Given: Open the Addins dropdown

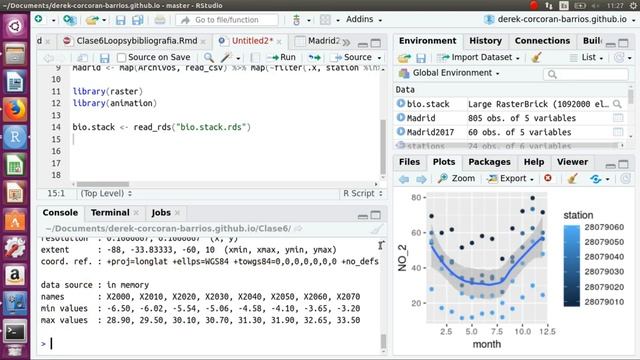Looking at the screenshot, I should pyautogui.click(x=364, y=20).
